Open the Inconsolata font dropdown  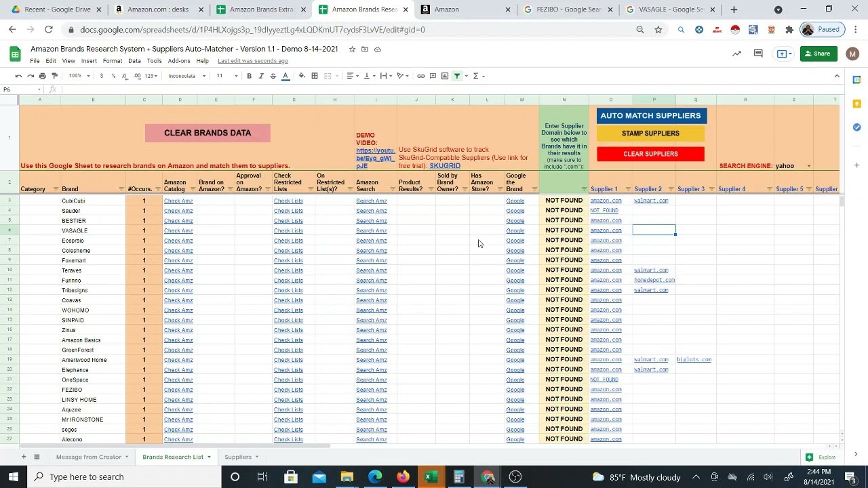click(x=187, y=76)
